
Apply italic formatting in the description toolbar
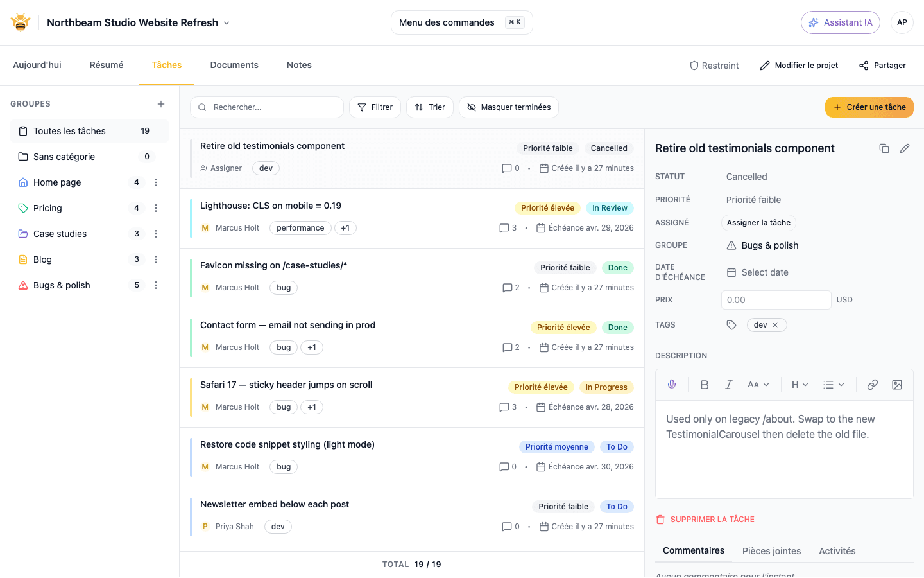click(x=728, y=384)
